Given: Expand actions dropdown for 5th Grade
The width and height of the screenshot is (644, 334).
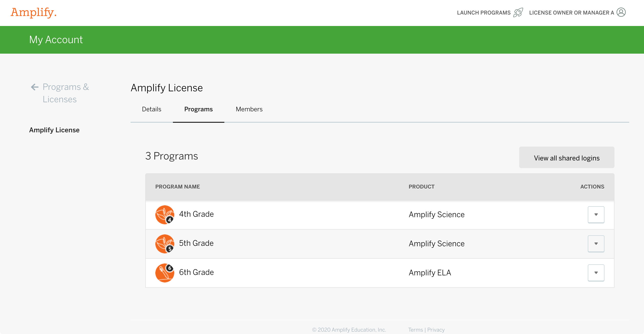Looking at the screenshot, I should (596, 243).
